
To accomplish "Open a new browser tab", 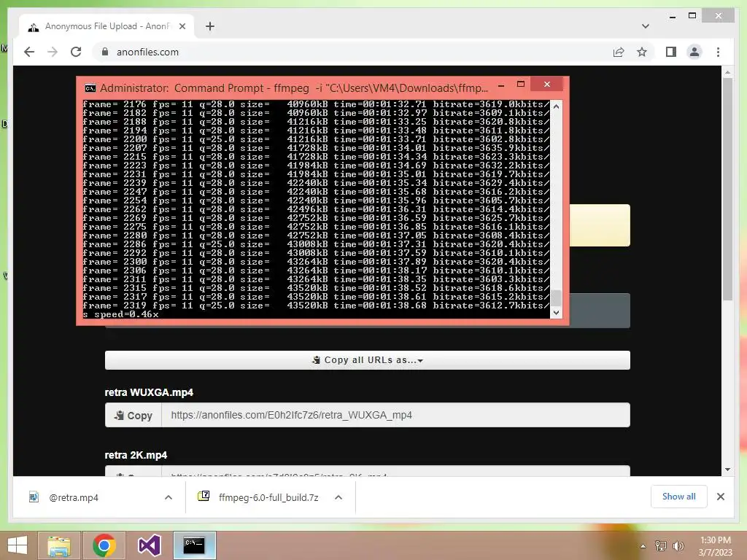I will (209, 26).
